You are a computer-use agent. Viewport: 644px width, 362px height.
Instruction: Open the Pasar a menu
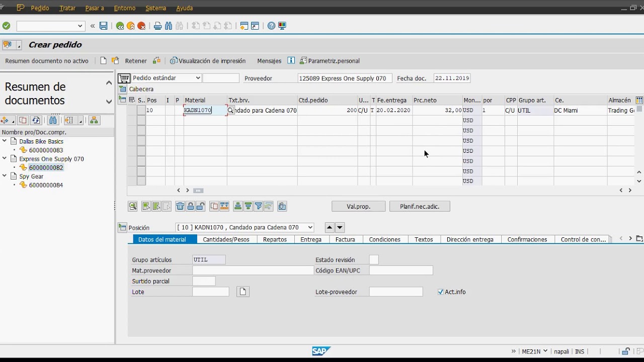[95, 8]
